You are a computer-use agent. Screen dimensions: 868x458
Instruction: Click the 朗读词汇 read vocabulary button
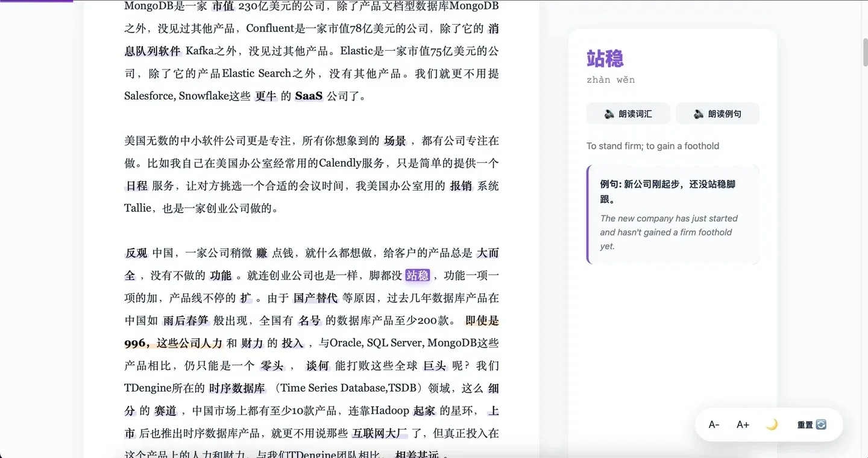tap(628, 113)
